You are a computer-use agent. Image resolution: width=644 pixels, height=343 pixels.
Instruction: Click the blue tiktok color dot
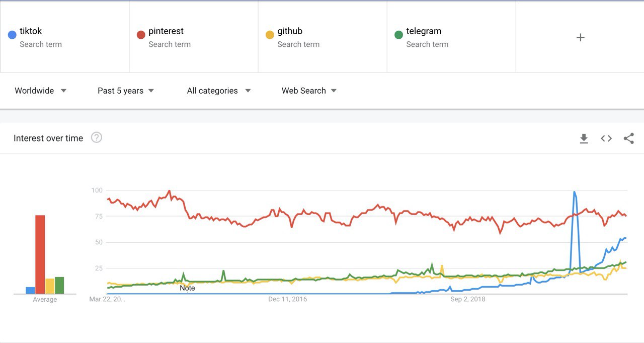pyautogui.click(x=12, y=35)
